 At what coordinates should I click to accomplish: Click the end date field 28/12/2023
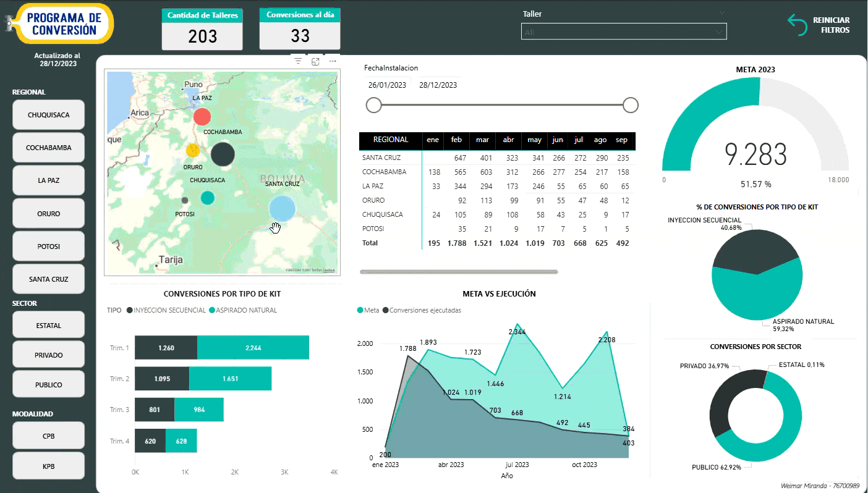coord(438,85)
